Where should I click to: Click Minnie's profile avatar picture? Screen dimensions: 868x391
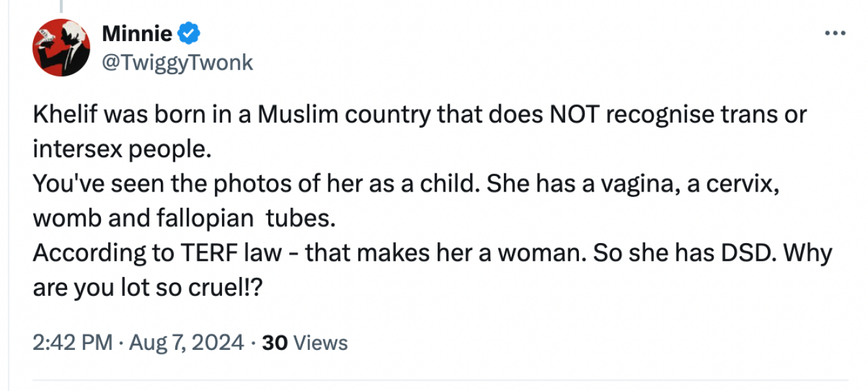[x=62, y=48]
